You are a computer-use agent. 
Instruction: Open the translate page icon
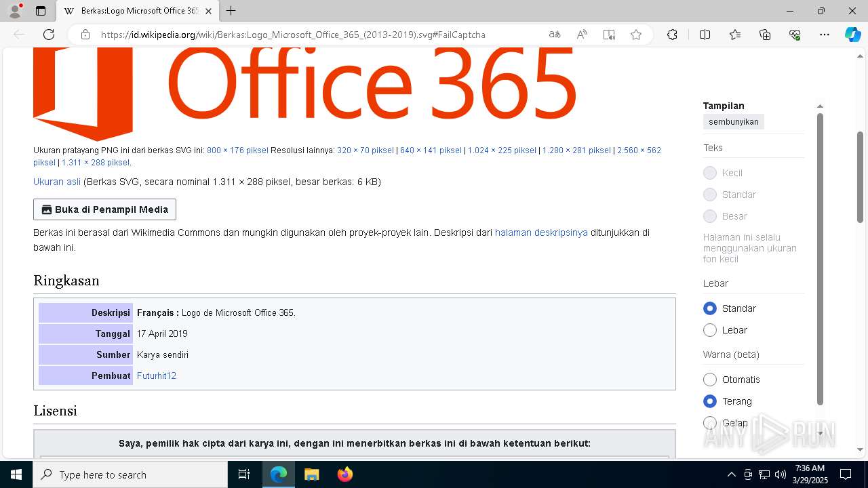[x=555, y=35]
